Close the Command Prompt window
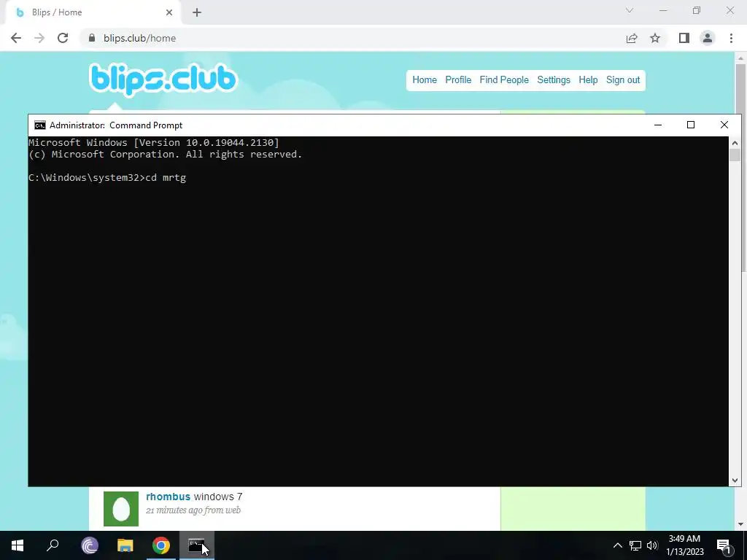747x560 pixels. [724, 125]
